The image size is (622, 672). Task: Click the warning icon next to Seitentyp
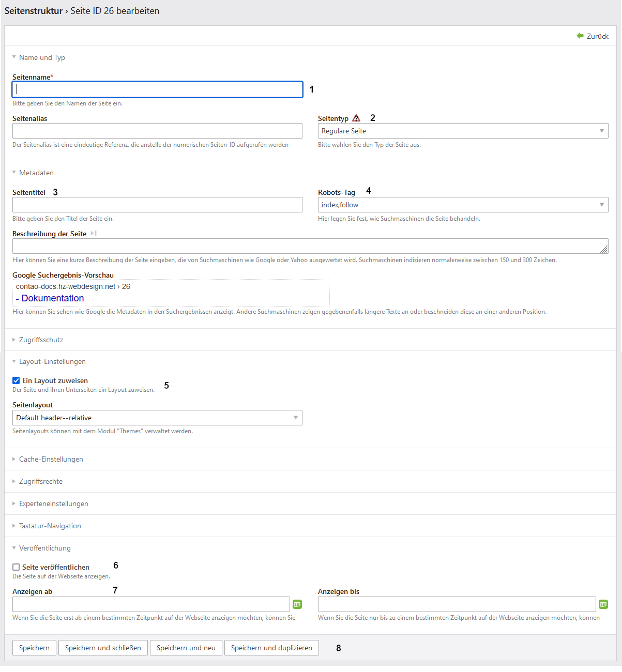click(x=356, y=118)
